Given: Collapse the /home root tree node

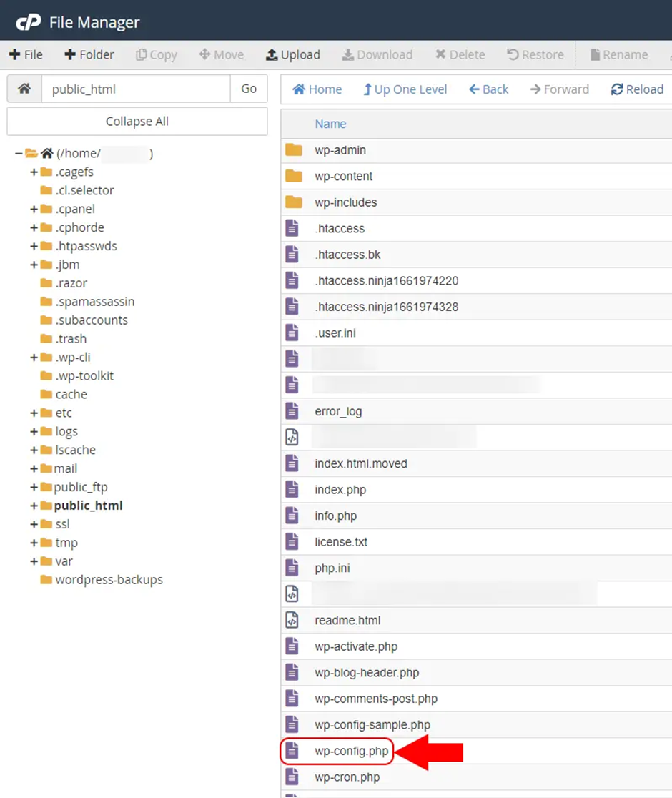Looking at the screenshot, I should click(19, 153).
